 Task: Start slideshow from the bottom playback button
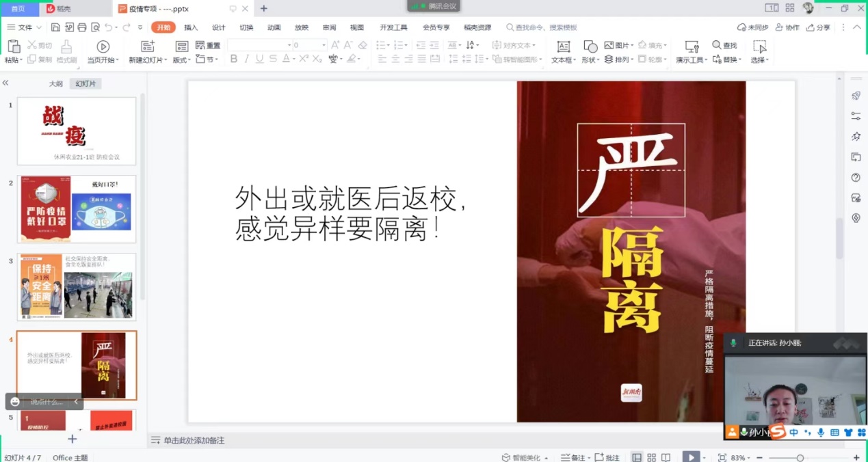click(691, 456)
